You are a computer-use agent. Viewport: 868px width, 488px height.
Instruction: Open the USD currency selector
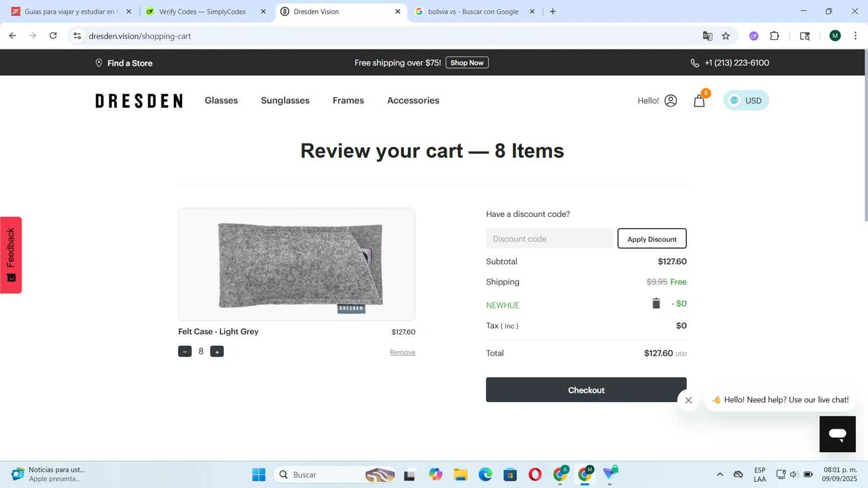point(746,101)
